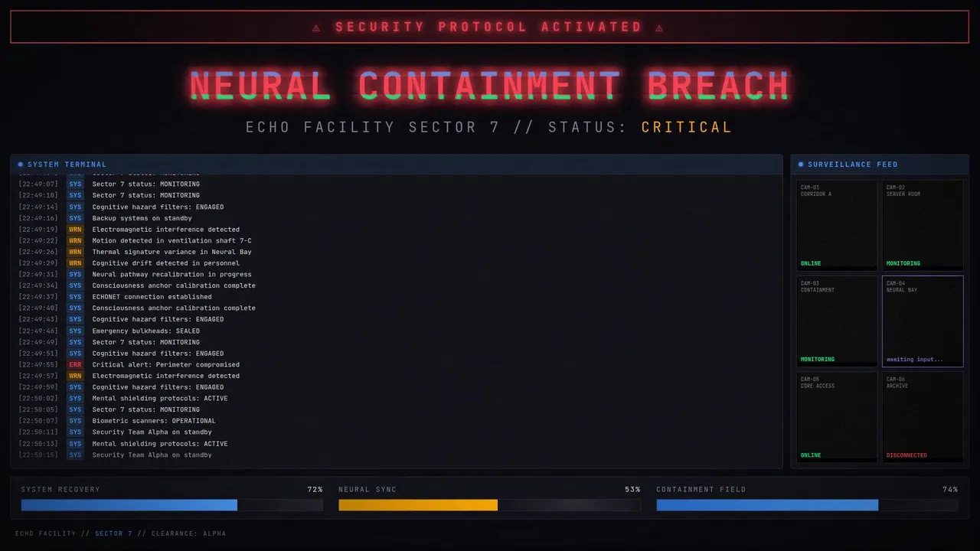Click the blue dot beside System Terminal
This screenshot has width=980, height=551.
(x=21, y=165)
